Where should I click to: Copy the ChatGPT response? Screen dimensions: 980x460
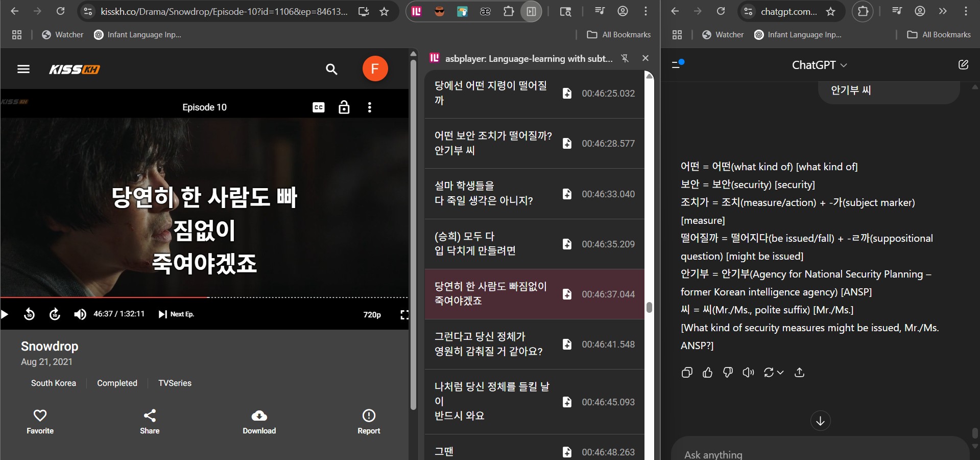click(687, 373)
